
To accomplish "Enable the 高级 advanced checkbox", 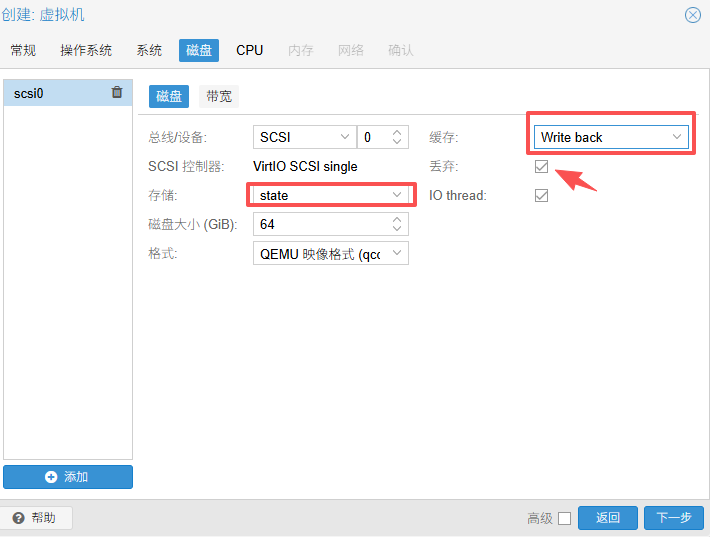I will pyautogui.click(x=564, y=518).
